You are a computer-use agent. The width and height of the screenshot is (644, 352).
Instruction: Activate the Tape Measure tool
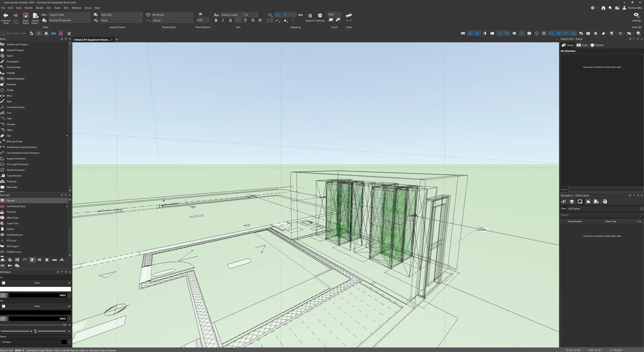[34, 176]
